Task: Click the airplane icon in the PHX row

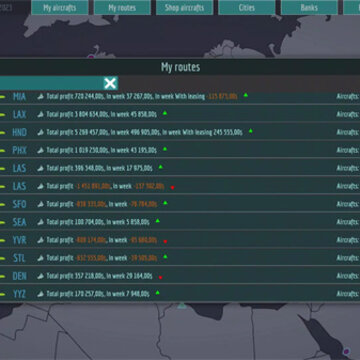Action: tap(40, 150)
